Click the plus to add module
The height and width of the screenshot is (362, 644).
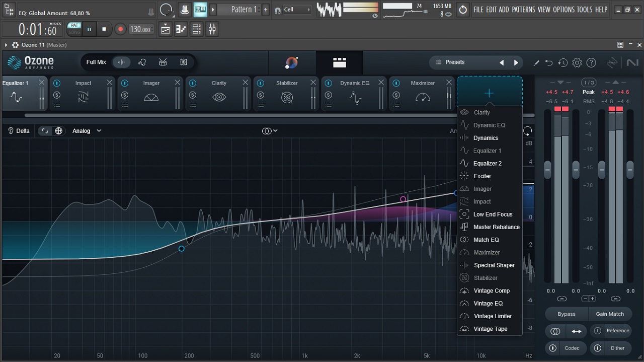pyautogui.click(x=489, y=93)
